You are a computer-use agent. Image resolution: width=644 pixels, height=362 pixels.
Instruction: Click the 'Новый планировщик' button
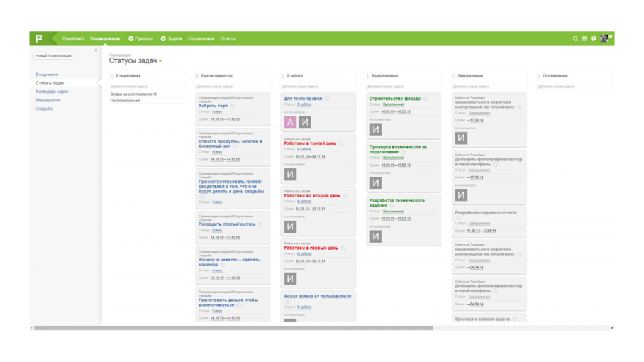click(53, 56)
